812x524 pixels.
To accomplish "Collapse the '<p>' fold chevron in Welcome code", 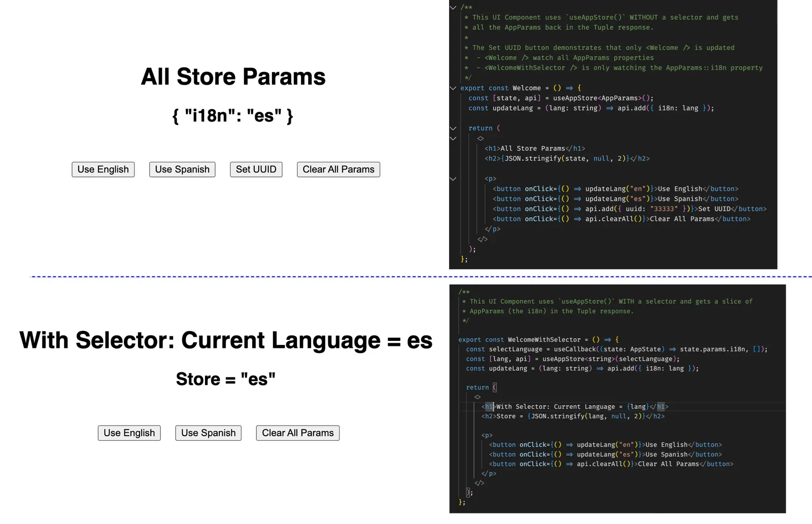I will (453, 179).
